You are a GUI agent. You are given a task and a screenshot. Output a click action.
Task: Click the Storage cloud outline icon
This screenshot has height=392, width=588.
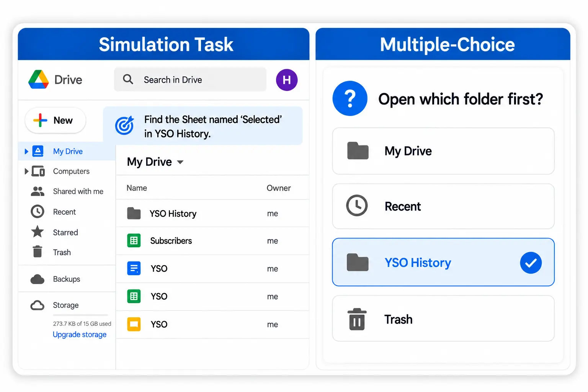pos(38,305)
